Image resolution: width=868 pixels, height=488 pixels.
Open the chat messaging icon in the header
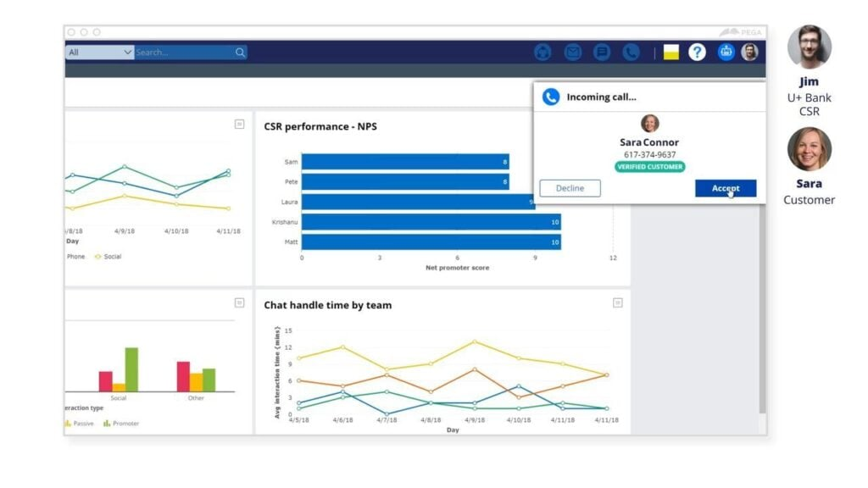pos(601,51)
